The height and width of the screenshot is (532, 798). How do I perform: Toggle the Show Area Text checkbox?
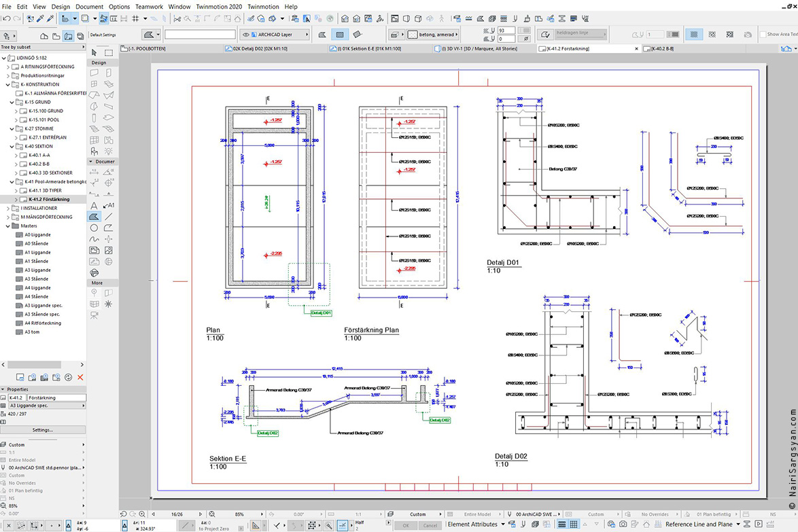pyautogui.click(x=763, y=34)
